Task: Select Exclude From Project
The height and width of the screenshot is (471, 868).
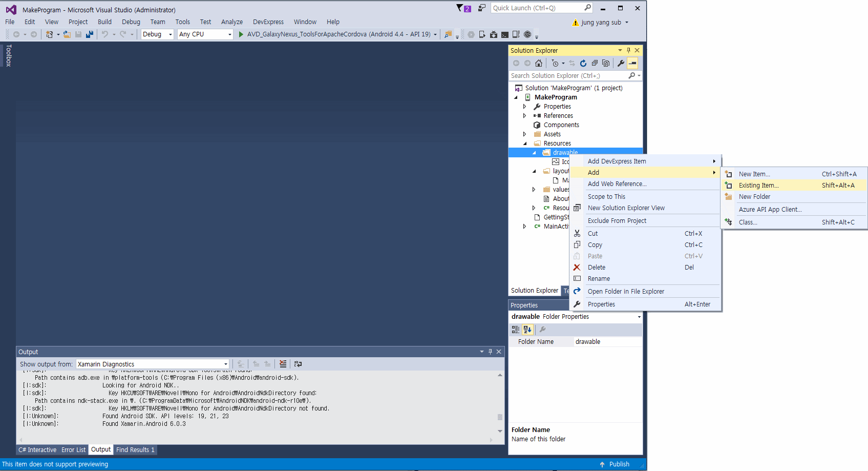Action: point(645,221)
